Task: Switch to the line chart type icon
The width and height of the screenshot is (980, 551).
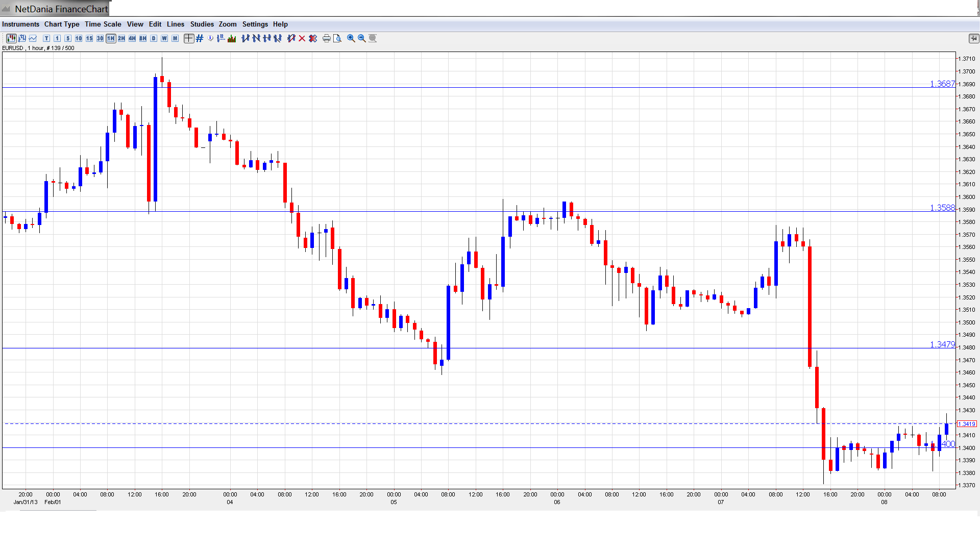Action: click(x=33, y=38)
